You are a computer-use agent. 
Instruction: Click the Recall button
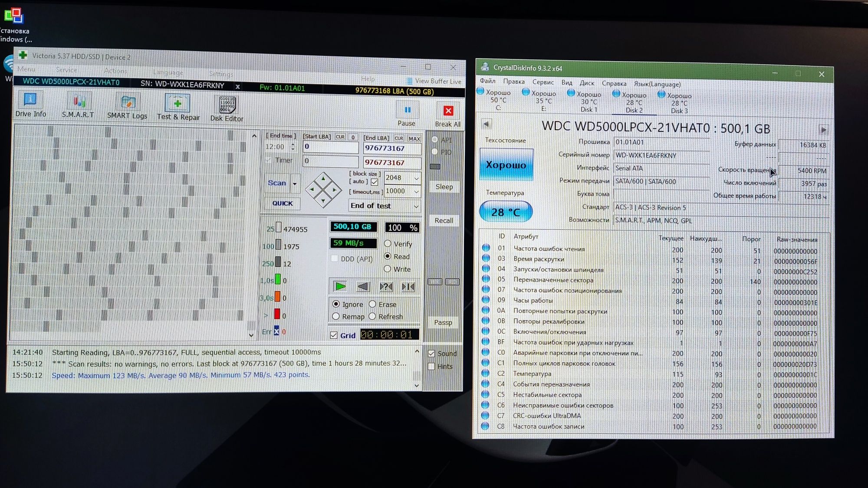[x=444, y=220]
